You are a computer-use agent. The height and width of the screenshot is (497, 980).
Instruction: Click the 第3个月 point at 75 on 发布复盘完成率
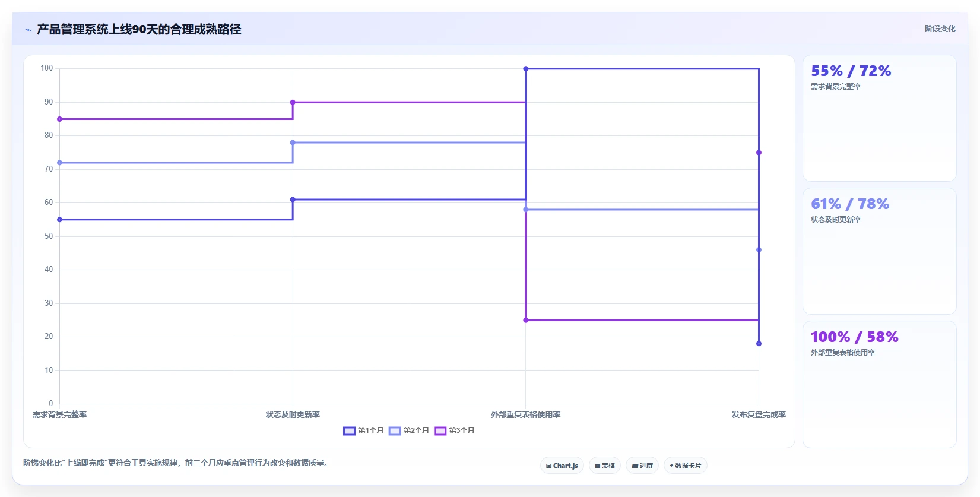759,153
